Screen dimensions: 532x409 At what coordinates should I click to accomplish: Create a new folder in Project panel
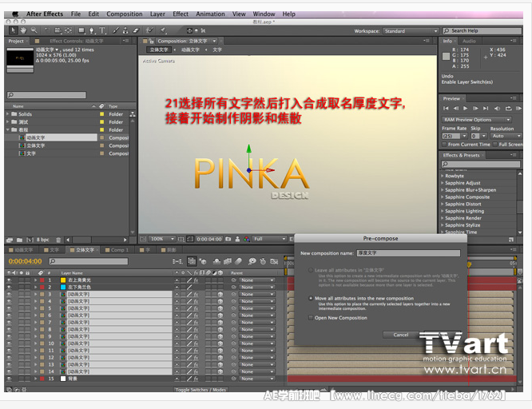click(x=19, y=240)
